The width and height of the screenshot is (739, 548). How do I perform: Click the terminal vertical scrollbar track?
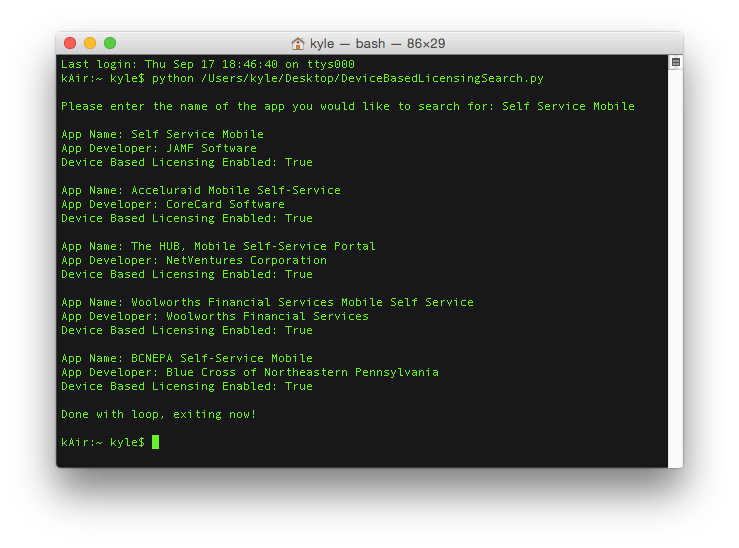675,269
